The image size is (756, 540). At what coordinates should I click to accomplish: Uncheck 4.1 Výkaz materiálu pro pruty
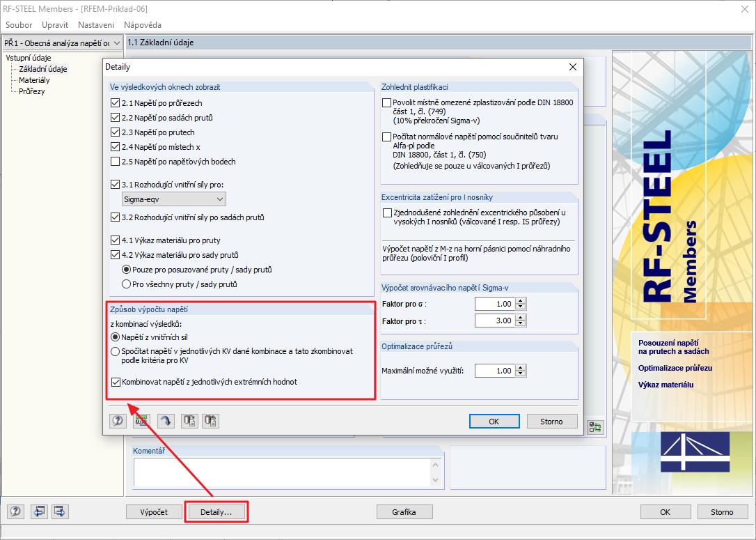[x=116, y=240]
